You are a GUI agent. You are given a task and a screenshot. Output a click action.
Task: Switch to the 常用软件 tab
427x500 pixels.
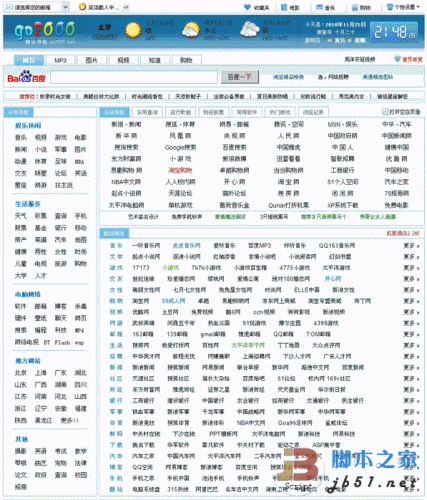246,112
